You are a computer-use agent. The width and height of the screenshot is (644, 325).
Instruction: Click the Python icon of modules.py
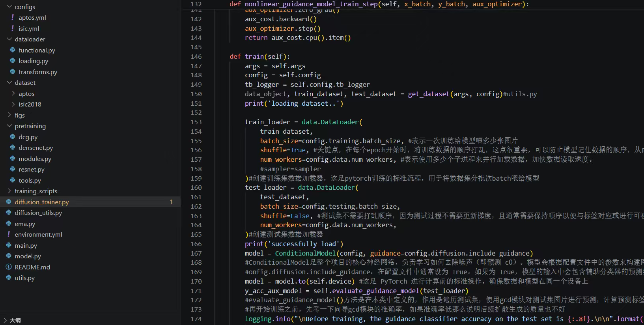[13, 159]
